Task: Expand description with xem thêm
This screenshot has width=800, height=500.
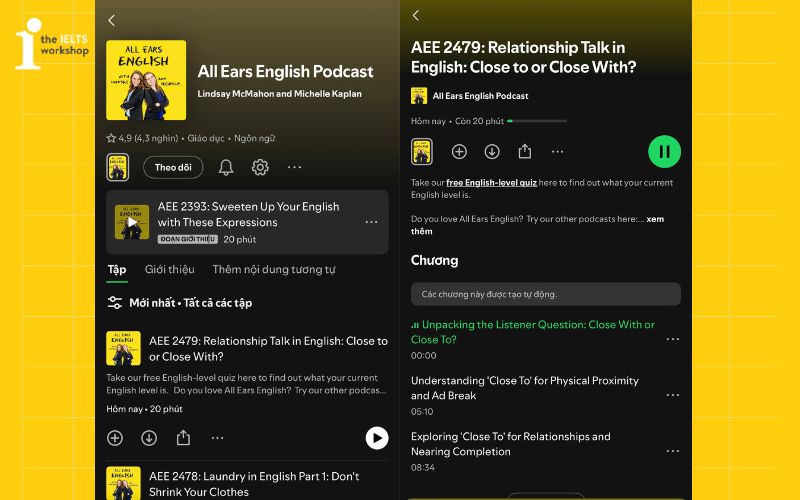Action: (537, 225)
